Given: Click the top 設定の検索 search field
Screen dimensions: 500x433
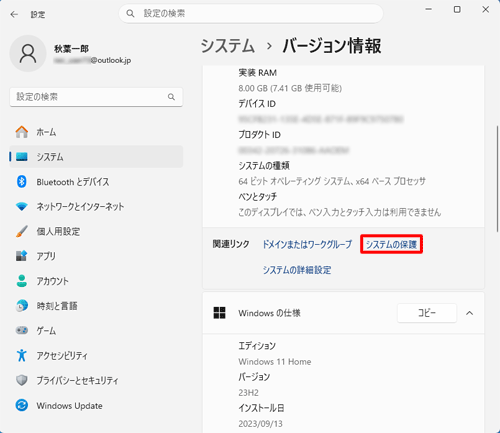Looking at the screenshot, I should (251, 14).
